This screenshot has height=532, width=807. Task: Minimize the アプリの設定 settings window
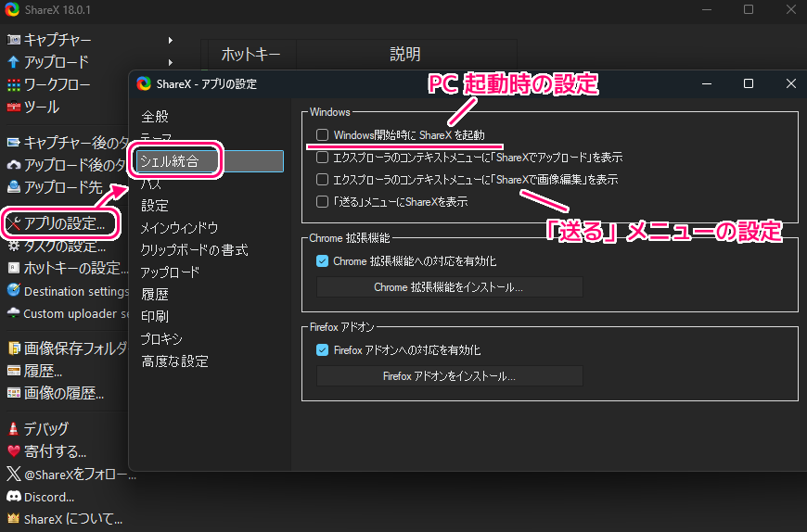pyautogui.click(x=707, y=83)
